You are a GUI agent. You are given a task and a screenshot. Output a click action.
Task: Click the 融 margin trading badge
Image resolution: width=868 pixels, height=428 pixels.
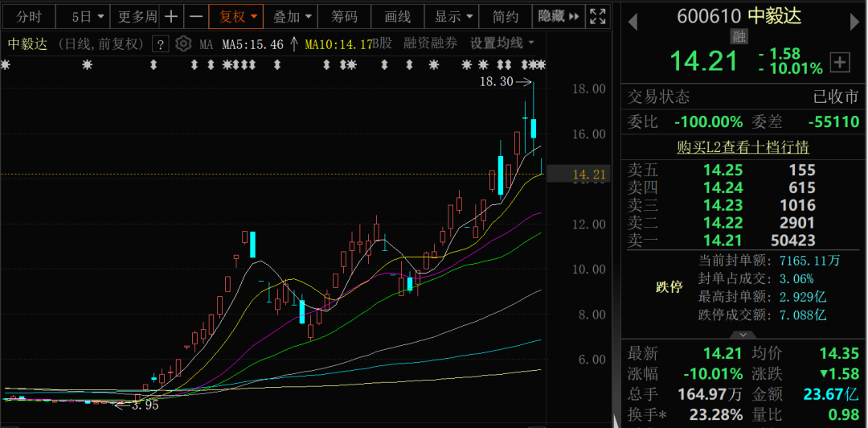pyautogui.click(x=739, y=36)
